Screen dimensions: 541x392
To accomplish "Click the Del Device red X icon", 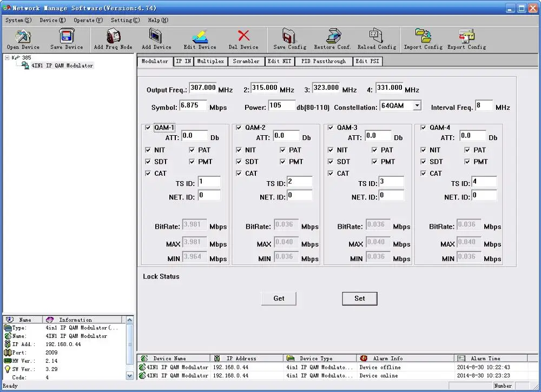I will point(243,36).
